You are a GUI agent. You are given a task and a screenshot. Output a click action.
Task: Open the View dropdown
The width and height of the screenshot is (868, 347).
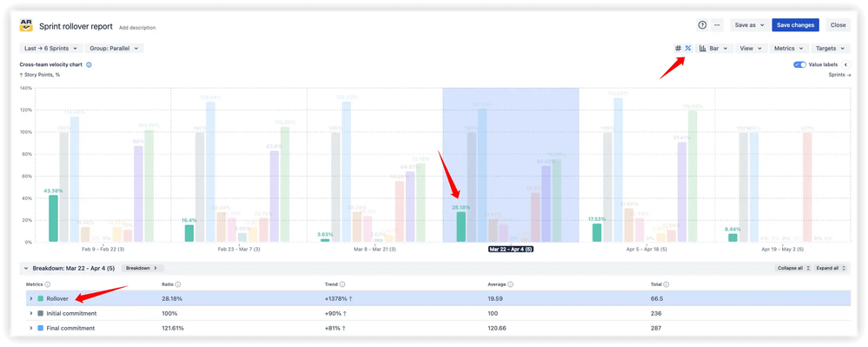click(x=752, y=48)
